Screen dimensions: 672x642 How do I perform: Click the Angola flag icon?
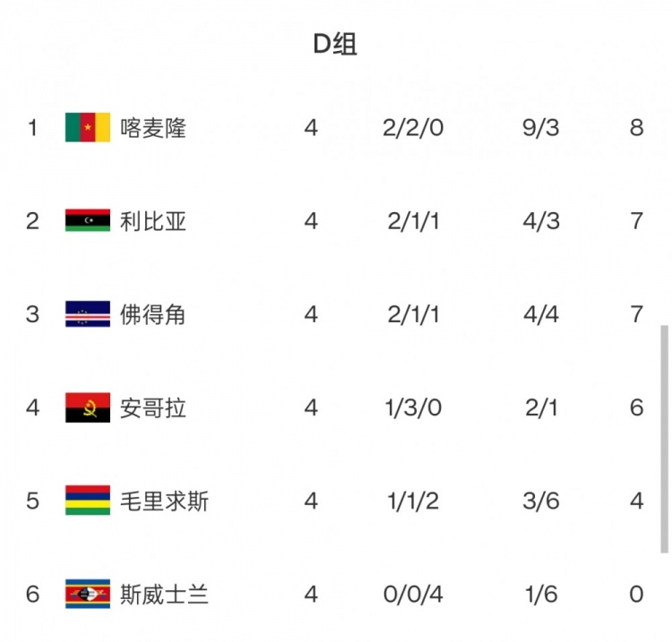88,407
